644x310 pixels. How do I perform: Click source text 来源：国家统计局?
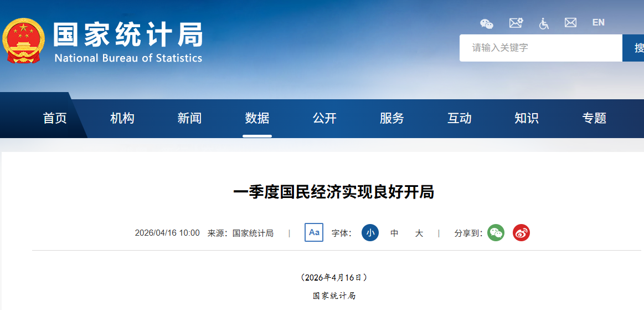pos(240,233)
